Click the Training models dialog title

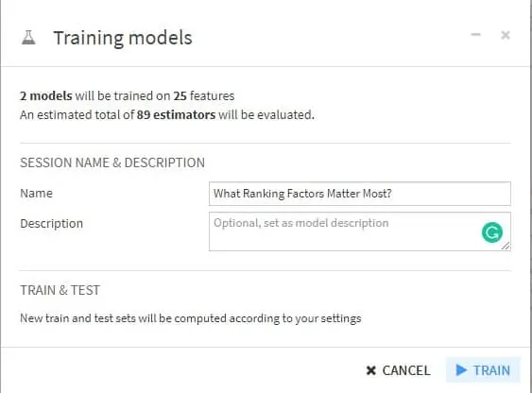point(123,38)
